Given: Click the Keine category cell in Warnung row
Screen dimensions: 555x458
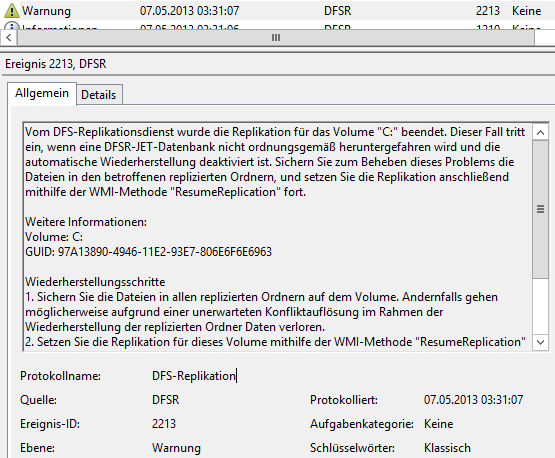Looking at the screenshot, I should tap(526, 11).
